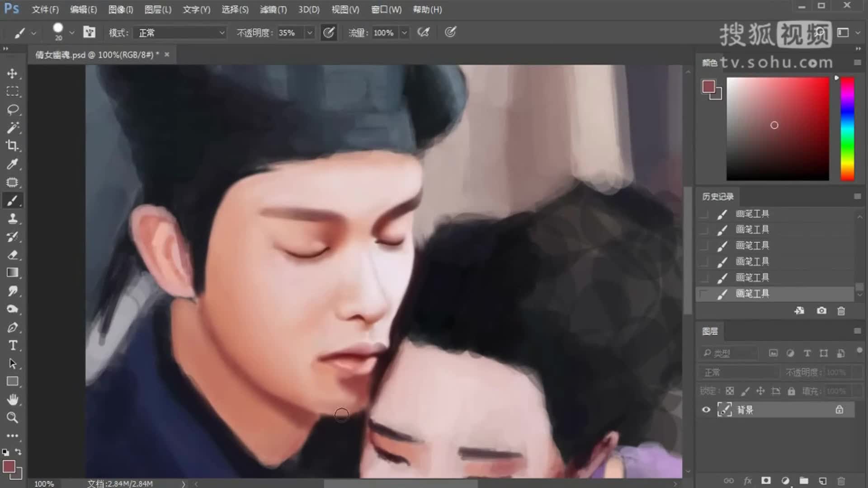Screen dimensions: 868x488
Task: Open the Edit Toolbar ellipsis
Action: (12, 436)
